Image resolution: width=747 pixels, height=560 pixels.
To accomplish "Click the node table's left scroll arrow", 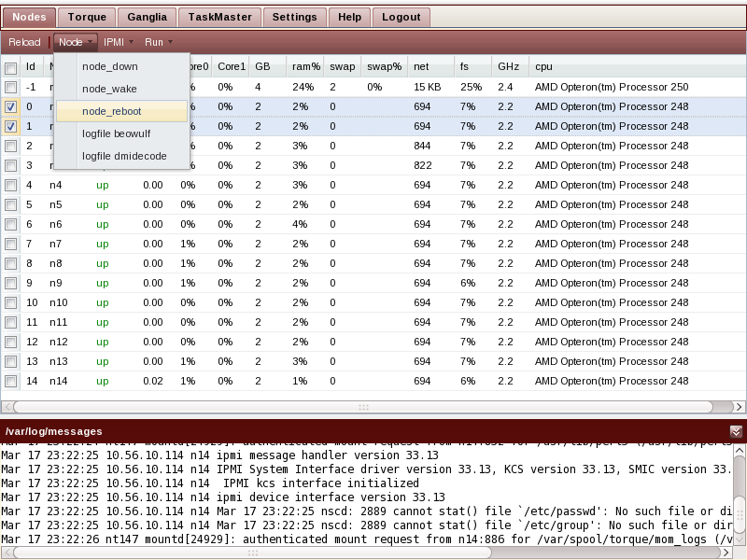I will tap(7, 407).
